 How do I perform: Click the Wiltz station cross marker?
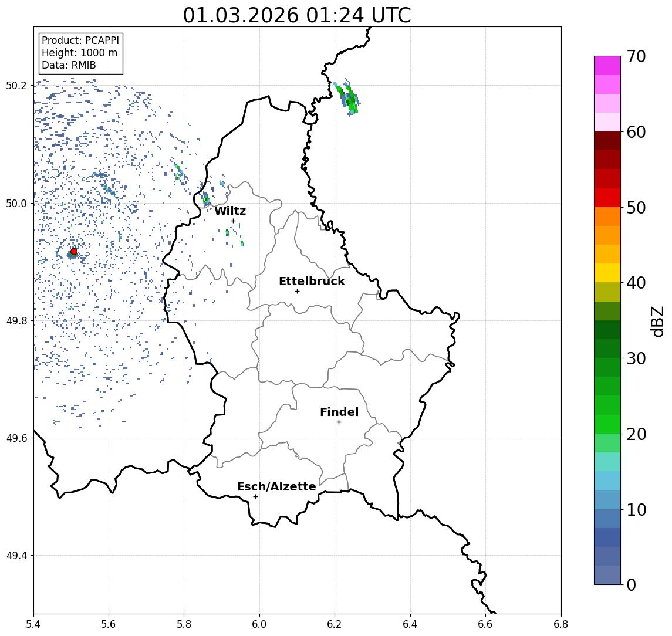233,221
